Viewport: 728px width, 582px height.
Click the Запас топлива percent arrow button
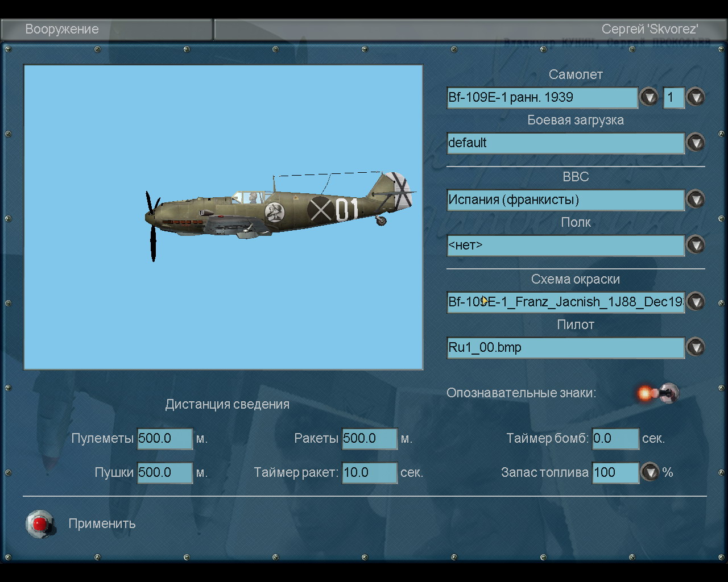(650, 472)
